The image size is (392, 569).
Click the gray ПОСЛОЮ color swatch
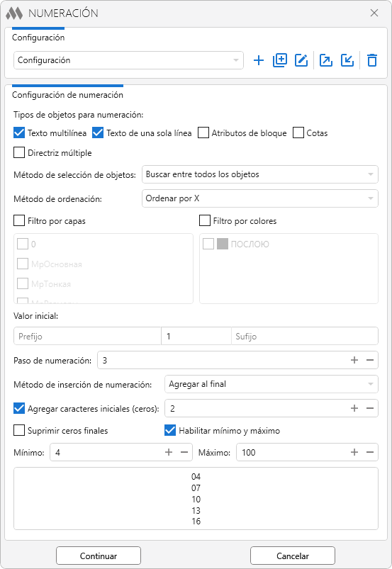point(223,244)
